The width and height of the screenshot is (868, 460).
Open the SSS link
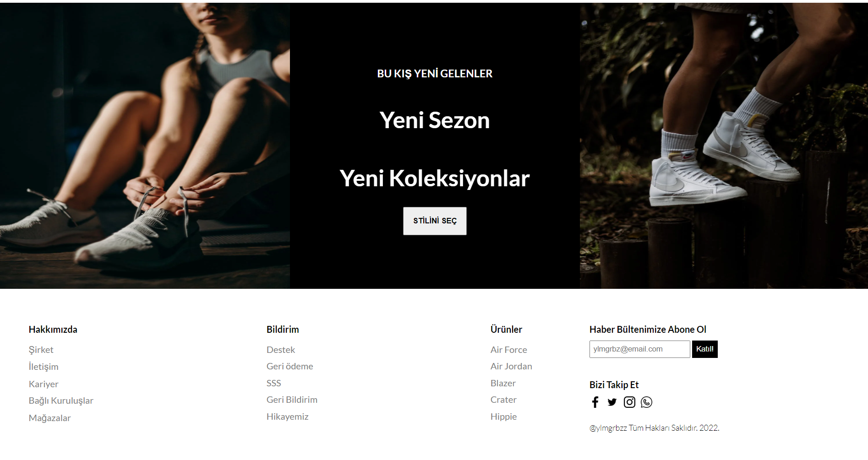coord(274,383)
